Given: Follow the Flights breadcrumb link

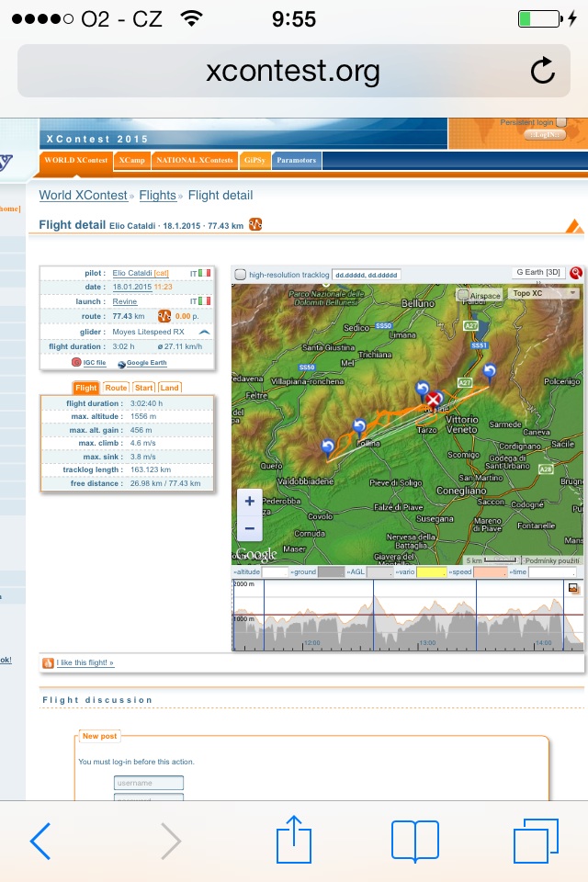Looking at the screenshot, I should pyautogui.click(x=157, y=195).
